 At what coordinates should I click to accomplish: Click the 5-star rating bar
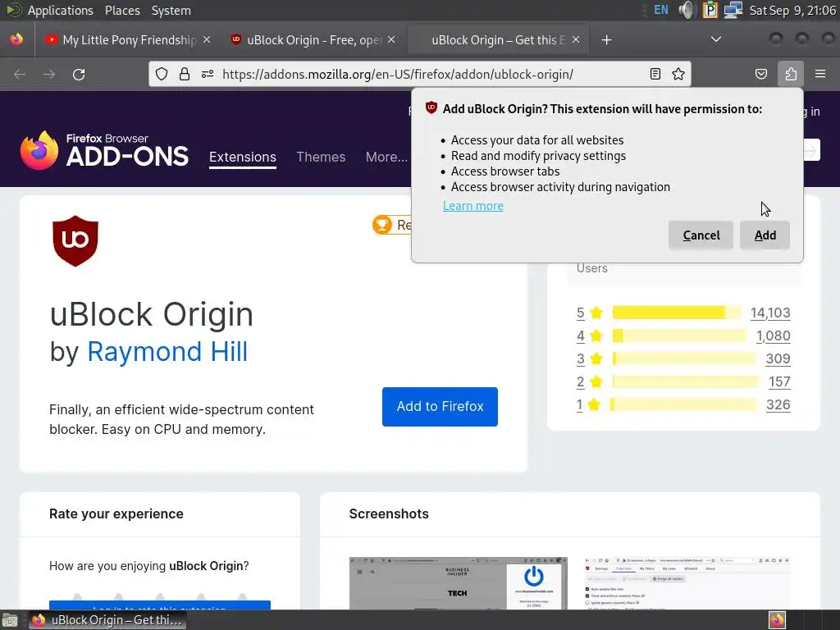[x=677, y=313]
